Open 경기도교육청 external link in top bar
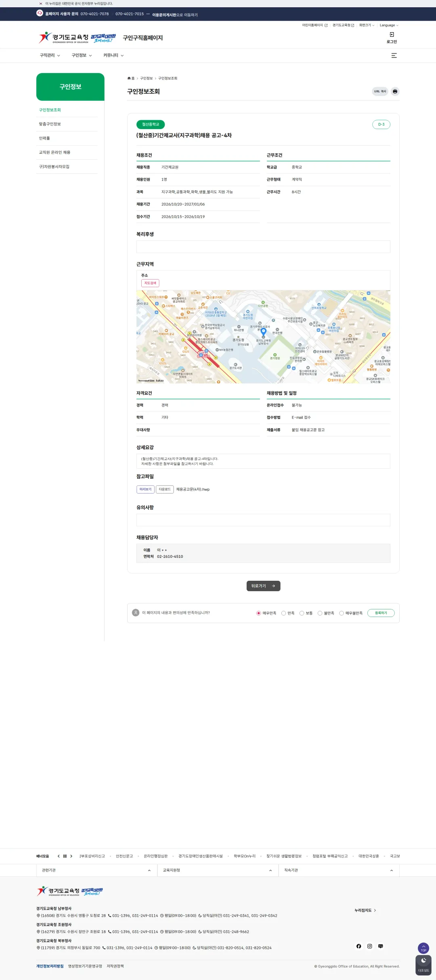436x980 pixels. click(344, 25)
